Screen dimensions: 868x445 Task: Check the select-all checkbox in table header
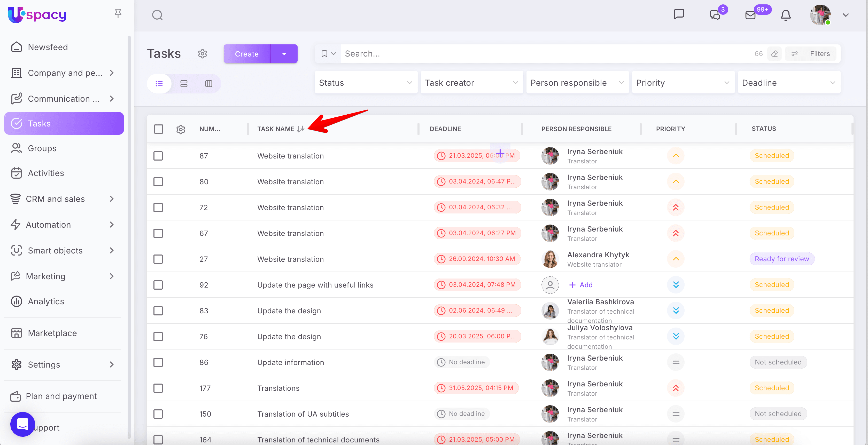[x=159, y=129]
